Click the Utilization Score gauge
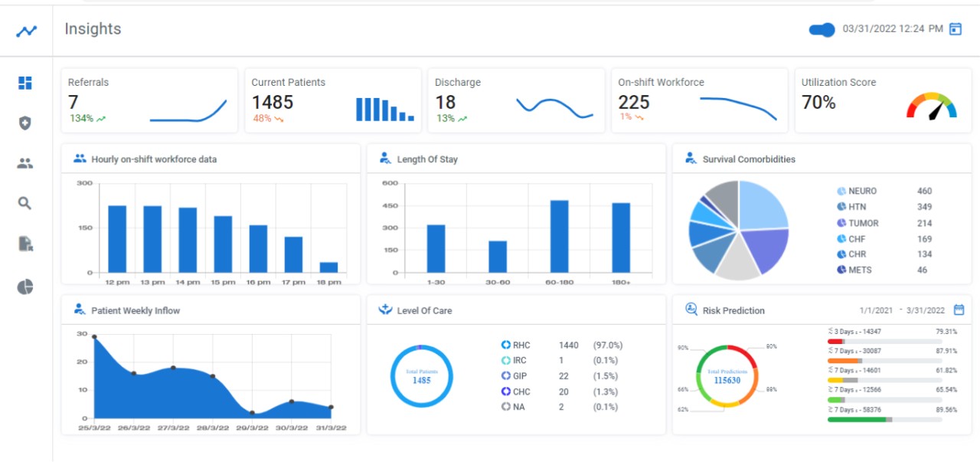Viewport: 980px width, 462px height. pyautogui.click(x=932, y=106)
